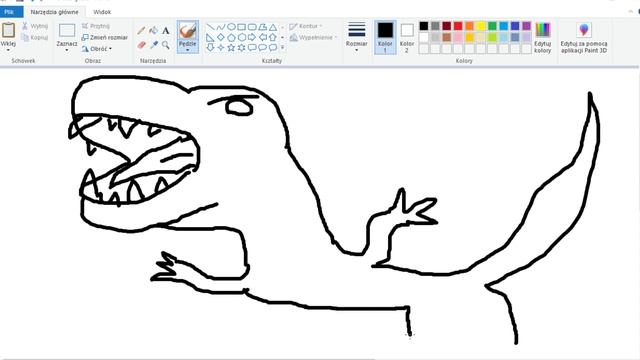
Task: Select the Fill with color bucket tool
Action: (x=153, y=31)
